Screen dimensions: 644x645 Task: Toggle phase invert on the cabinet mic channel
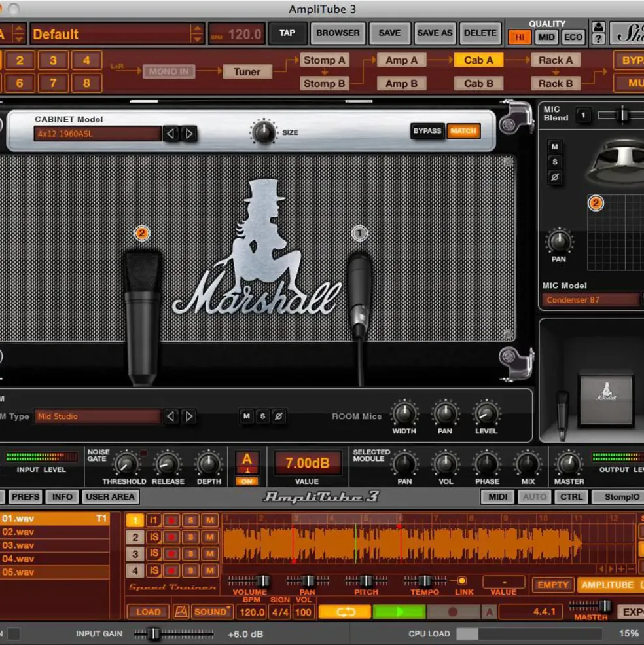pyautogui.click(x=555, y=177)
